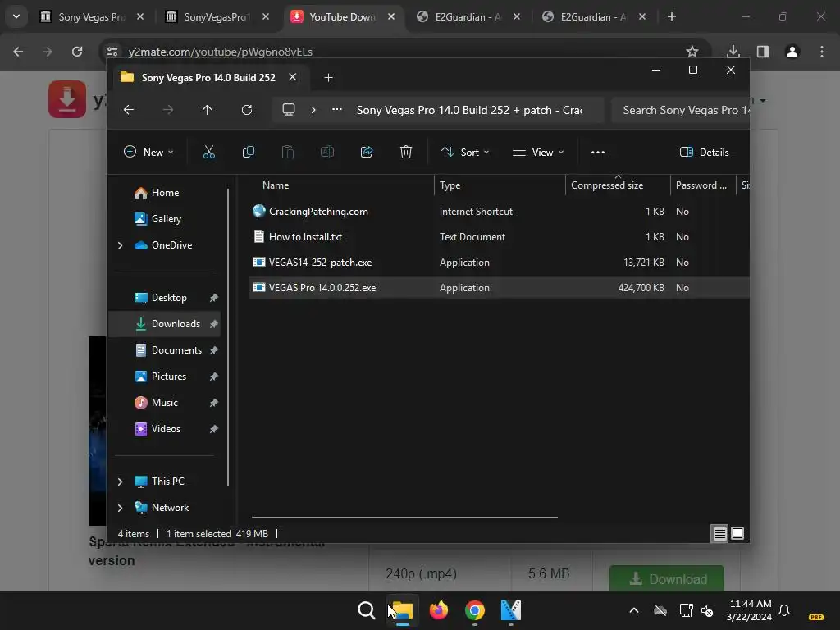The image size is (840, 630).
Task: Open the New dropdown in Explorer
Action: [x=148, y=152]
